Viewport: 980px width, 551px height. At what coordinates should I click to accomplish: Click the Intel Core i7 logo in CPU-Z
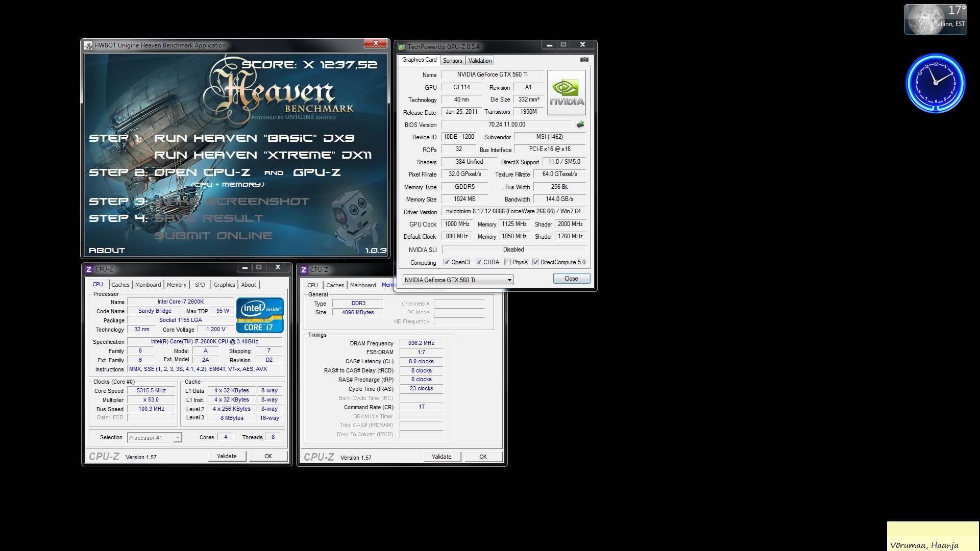pyautogui.click(x=260, y=315)
